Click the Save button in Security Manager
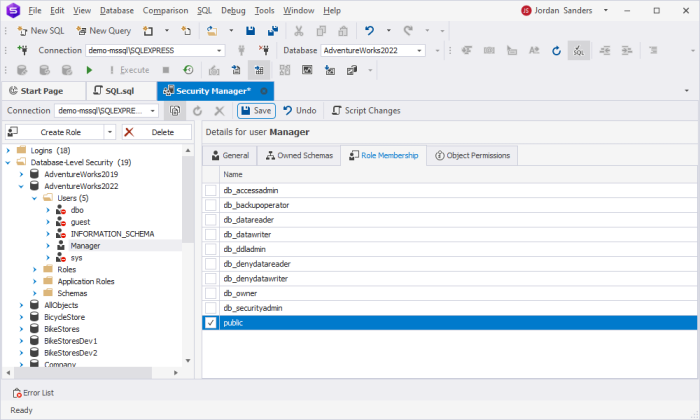 (256, 111)
